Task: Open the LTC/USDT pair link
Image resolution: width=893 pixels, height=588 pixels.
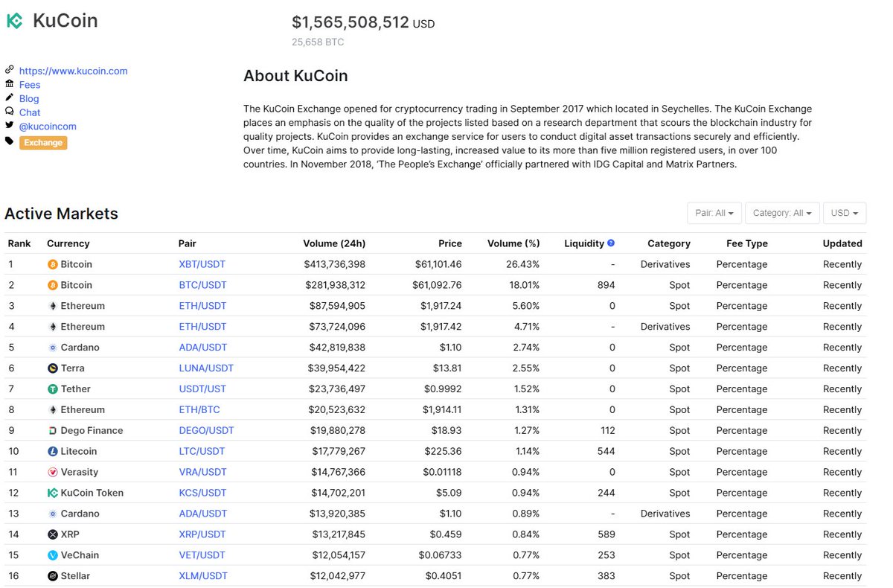Action: point(202,452)
